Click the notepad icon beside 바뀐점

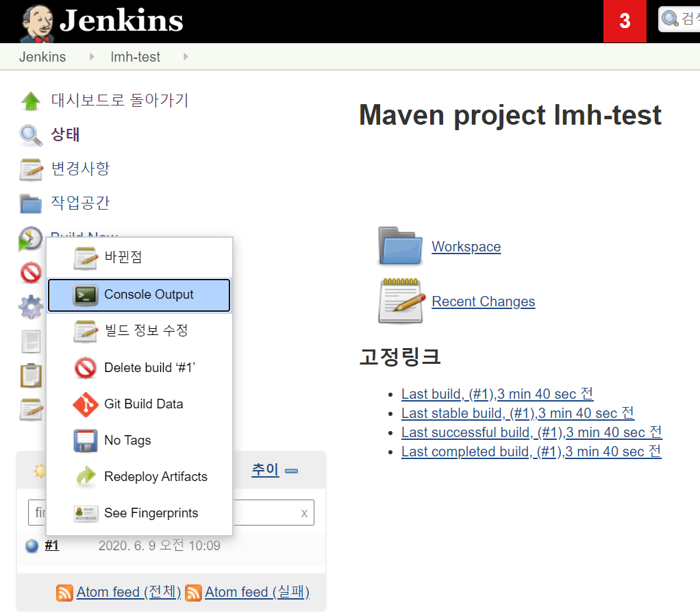coord(86,258)
